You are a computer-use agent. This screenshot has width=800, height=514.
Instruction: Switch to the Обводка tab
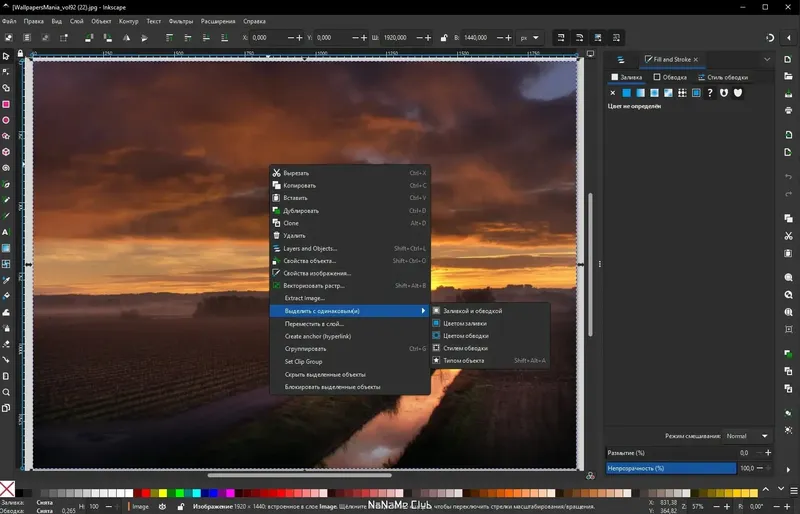(x=670, y=76)
